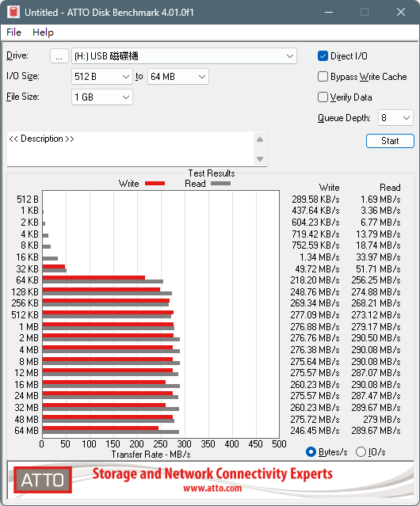This screenshot has height=506, width=420.
Task: Click the red Write legend swatch
Action: coord(155,183)
